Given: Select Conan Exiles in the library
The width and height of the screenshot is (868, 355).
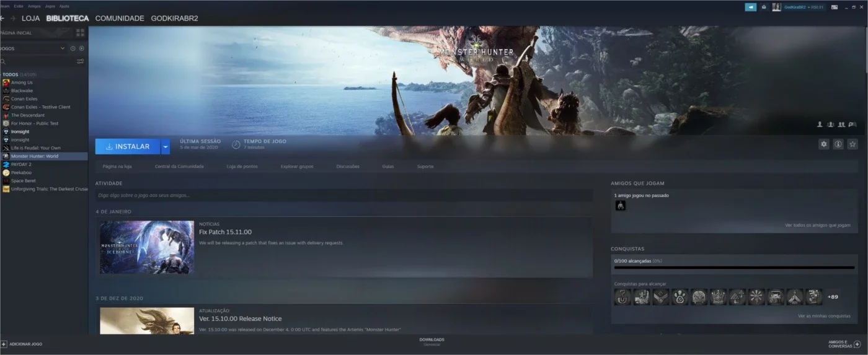Looking at the screenshot, I should pyautogui.click(x=24, y=99).
